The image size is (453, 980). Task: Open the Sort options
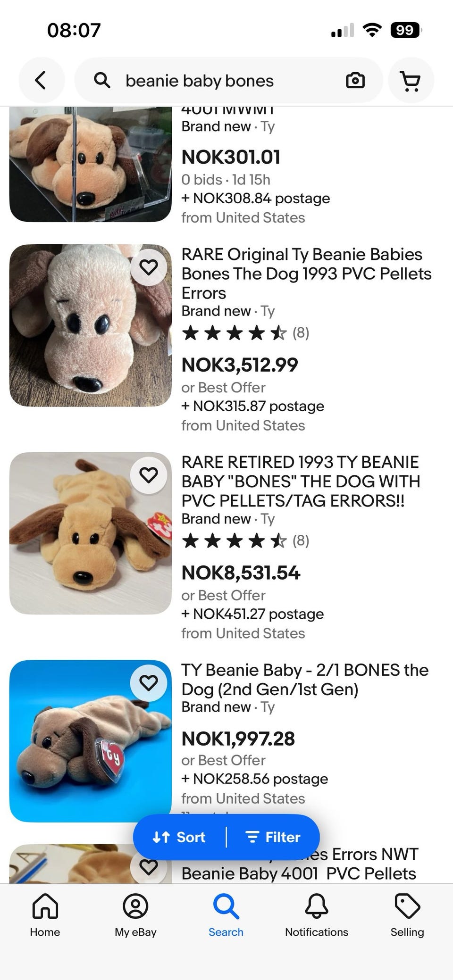pyautogui.click(x=179, y=837)
